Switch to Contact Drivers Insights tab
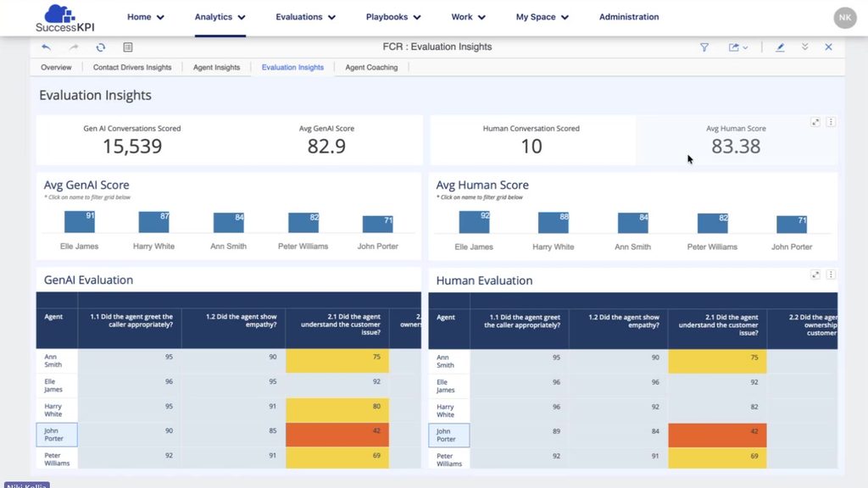This screenshot has width=868, height=488. 132,68
